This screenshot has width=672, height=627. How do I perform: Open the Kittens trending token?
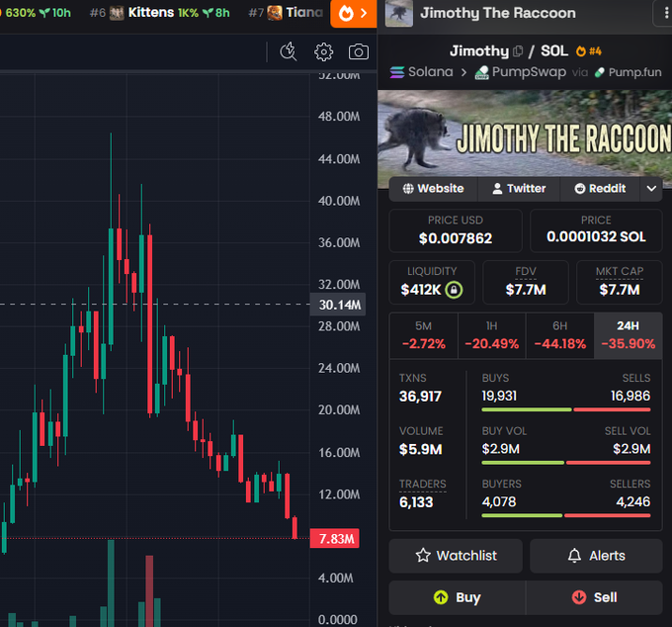pyautogui.click(x=160, y=13)
